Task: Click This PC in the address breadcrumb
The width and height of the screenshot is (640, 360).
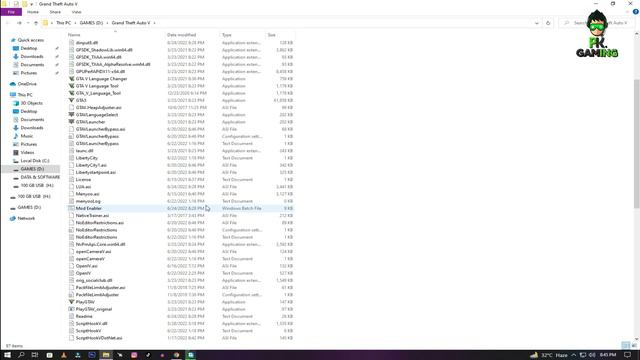Action: [x=64, y=23]
